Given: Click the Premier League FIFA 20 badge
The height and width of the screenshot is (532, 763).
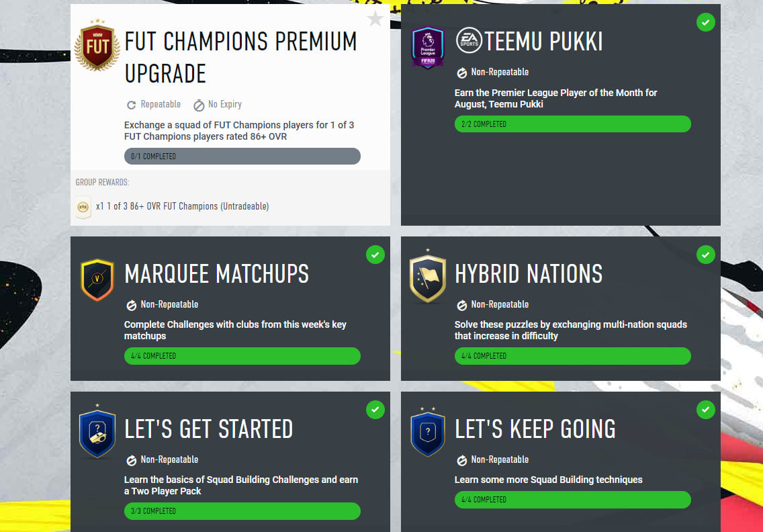Looking at the screenshot, I should [428, 47].
